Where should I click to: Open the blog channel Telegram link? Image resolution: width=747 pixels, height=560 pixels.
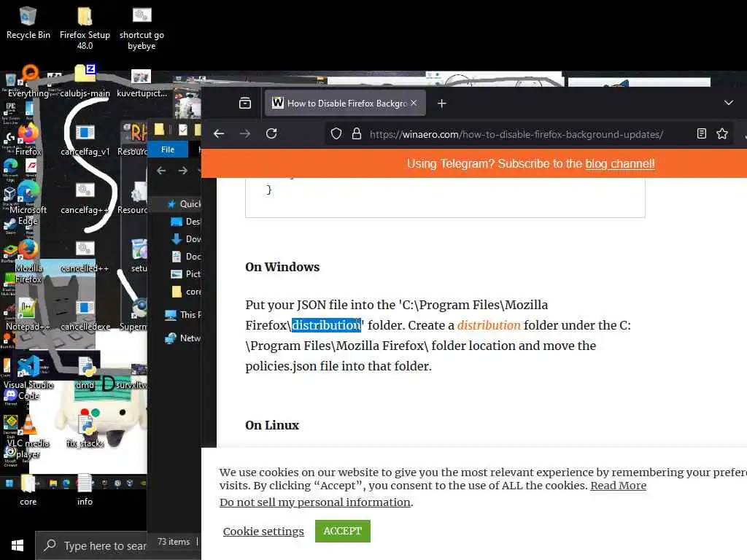(620, 164)
